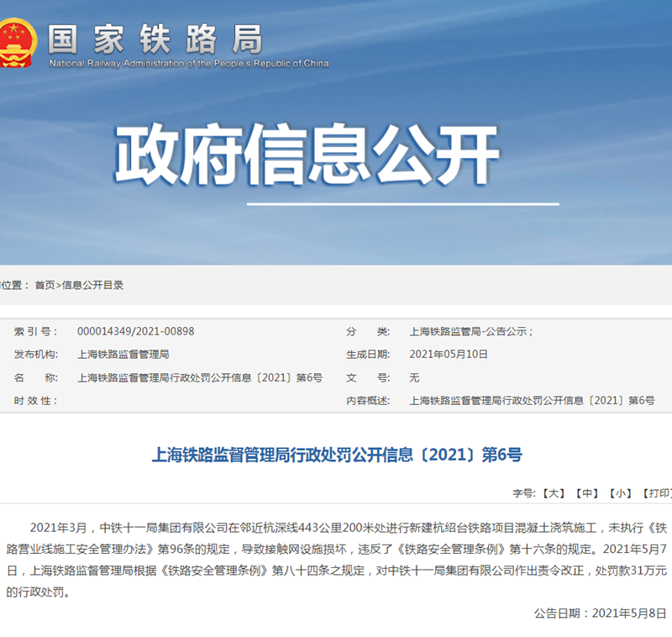Click the 时效性 label

point(35,401)
